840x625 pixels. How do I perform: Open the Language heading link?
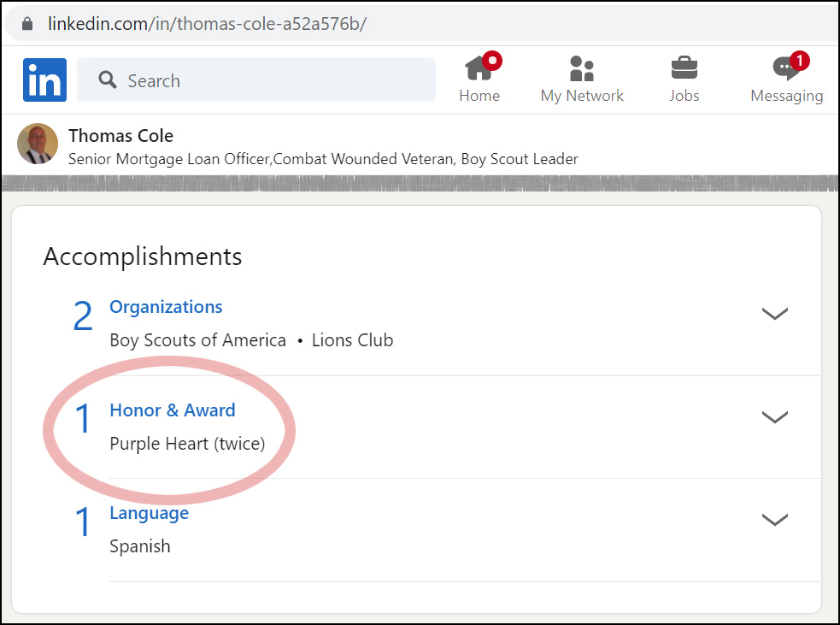pyautogui.click(x=149, y=513)
